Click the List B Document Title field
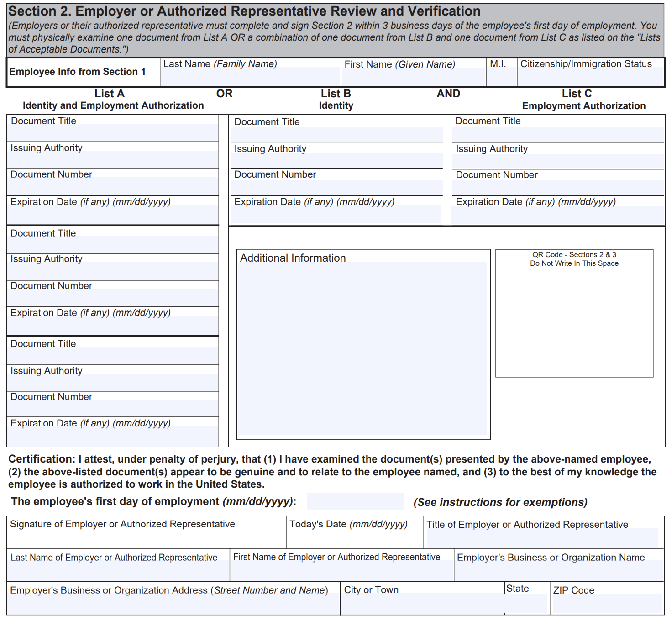672x621 pixels. click(336, 135)
